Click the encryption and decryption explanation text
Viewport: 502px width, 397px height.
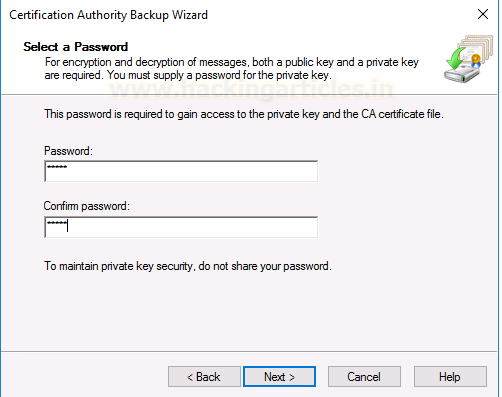pos(232,69)
